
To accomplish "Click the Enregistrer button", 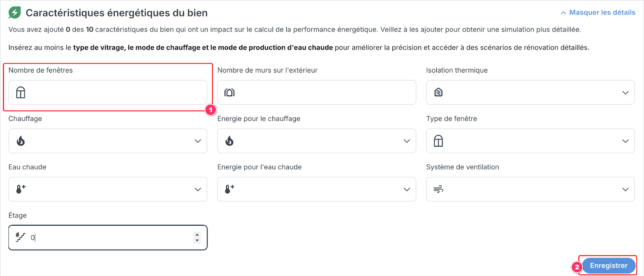I will pyautogui.click(x=609, y=266).
